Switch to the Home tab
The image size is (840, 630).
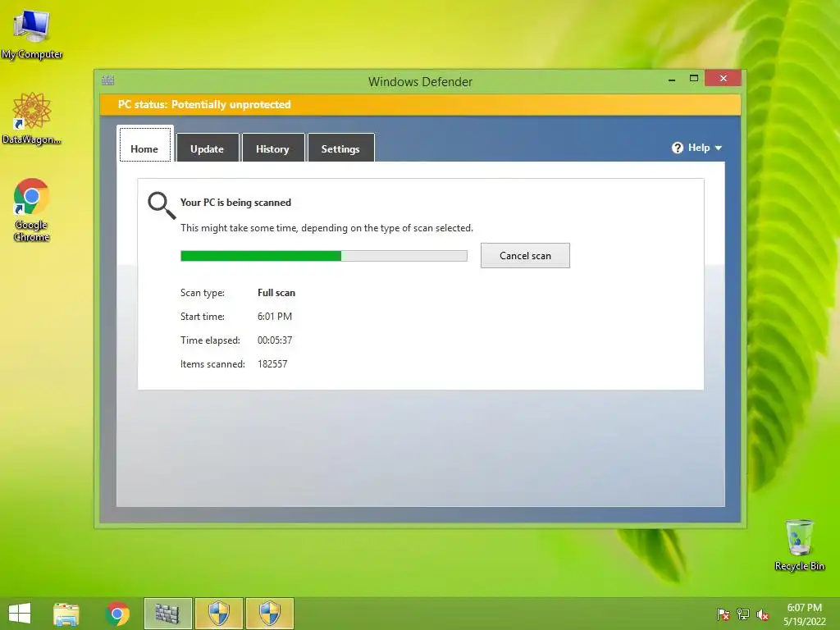(x=144, y=144)
